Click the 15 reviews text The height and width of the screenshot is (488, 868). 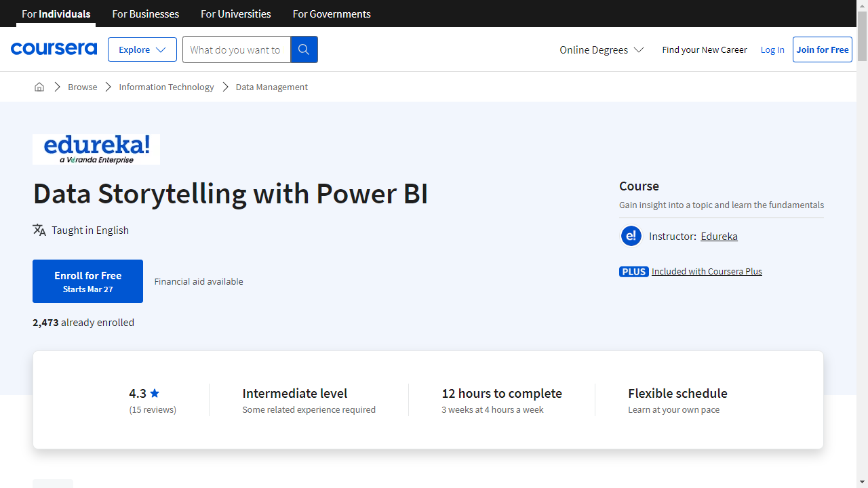pos(153,409)
